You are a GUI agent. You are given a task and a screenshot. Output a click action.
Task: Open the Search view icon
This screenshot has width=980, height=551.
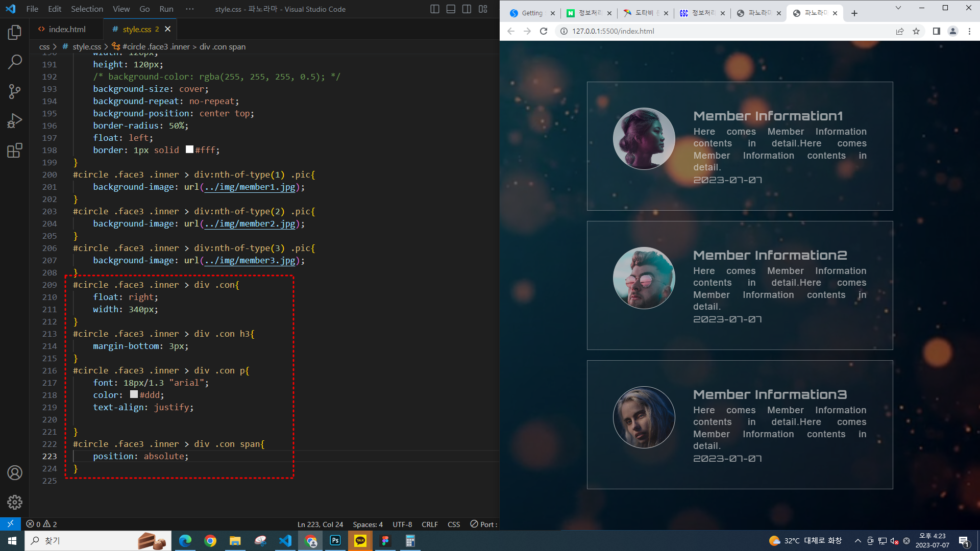pyautogui.click(x=15, y=62)
